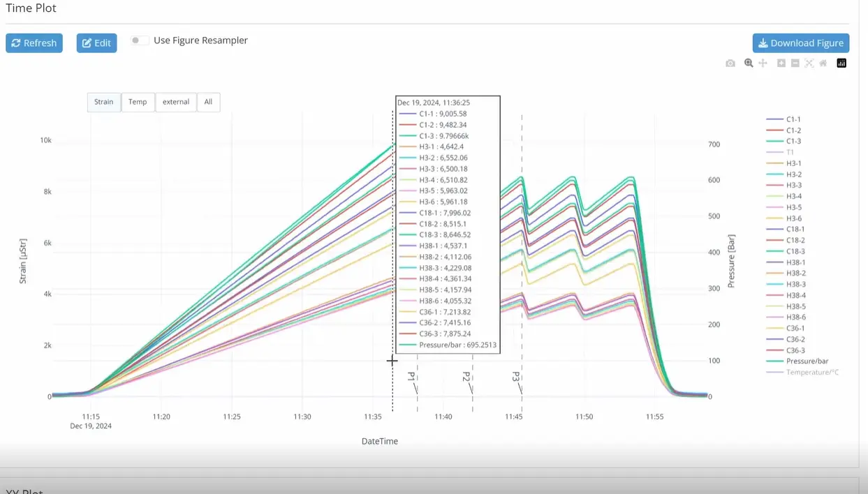Hide the Pressure/bar trace in legend
The height and width of the screenshot is (494, 868).
pos(807,361)
